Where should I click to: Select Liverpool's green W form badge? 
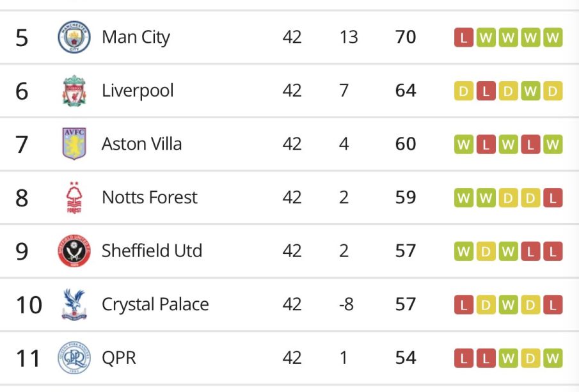point(530,91)
